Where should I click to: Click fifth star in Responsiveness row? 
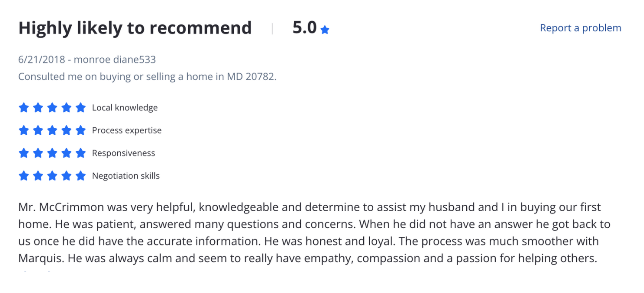pyautogui.click(x=80, y=153)
